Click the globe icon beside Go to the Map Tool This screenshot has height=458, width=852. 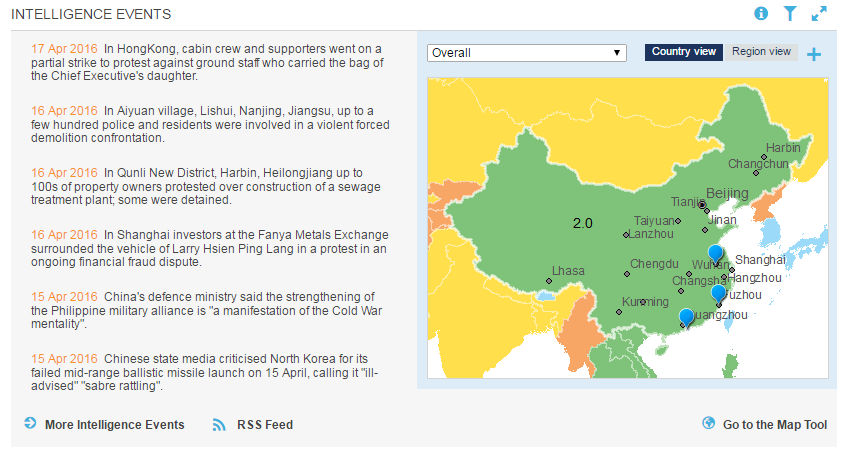(709, 424)
